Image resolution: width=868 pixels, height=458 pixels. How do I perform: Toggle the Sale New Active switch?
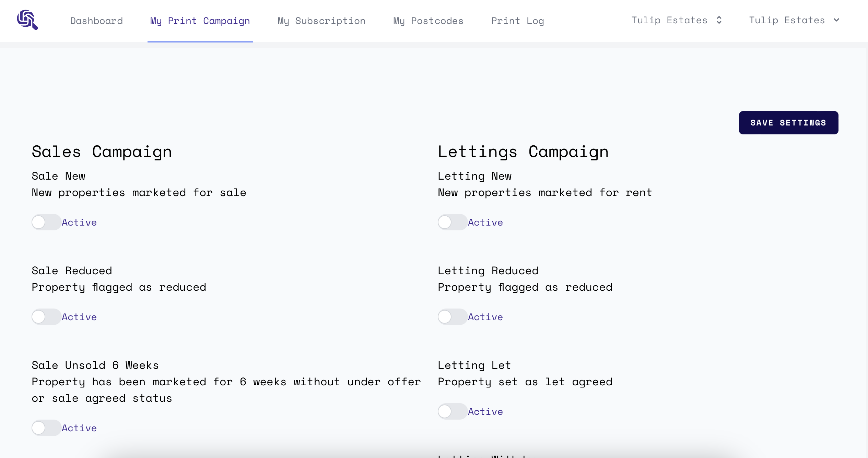tap(46, 222)
